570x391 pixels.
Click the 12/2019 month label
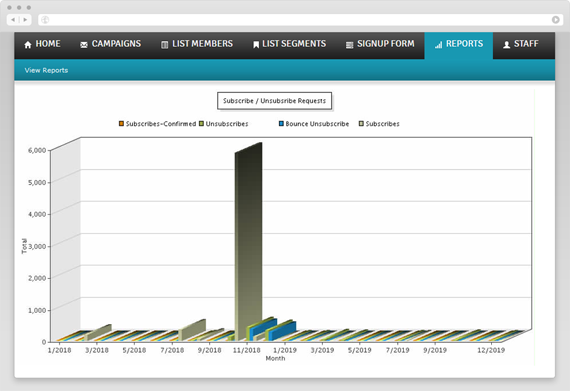click(491, 350)
